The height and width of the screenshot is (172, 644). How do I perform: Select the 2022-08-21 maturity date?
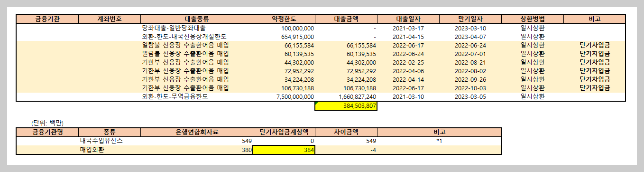coord(470,62)
